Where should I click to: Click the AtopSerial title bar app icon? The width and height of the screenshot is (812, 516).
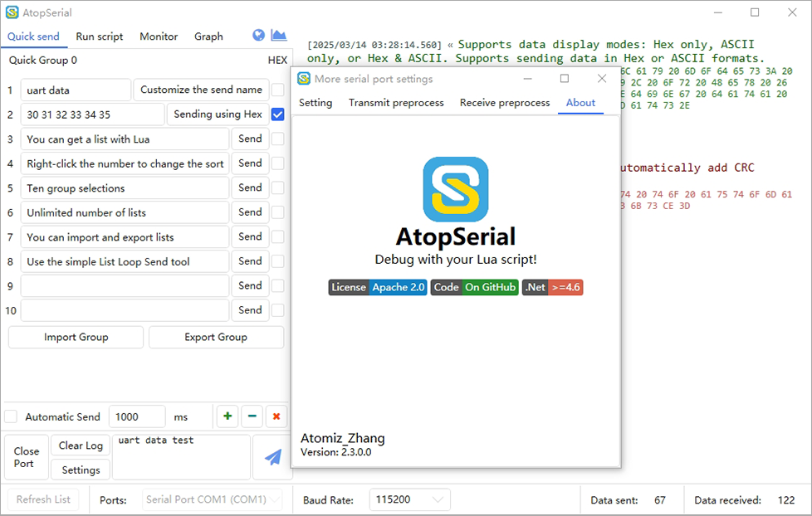(12, 12)
